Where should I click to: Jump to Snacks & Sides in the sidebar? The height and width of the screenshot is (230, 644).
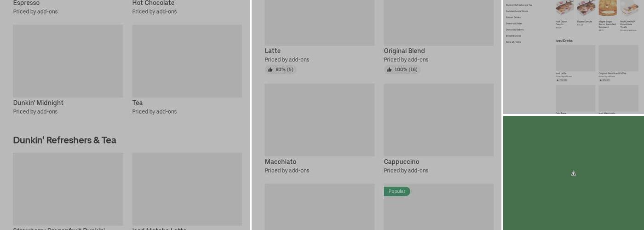pos(514,23)
